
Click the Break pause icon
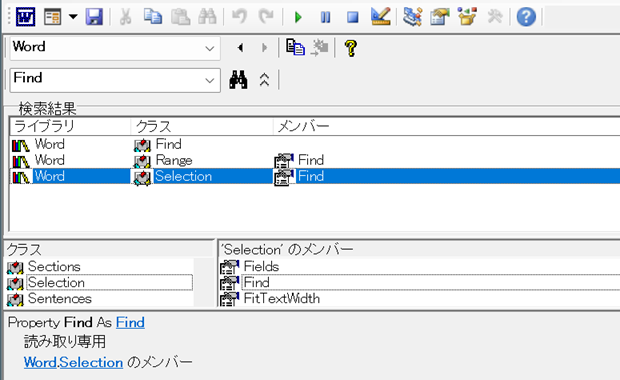pyautogui.click(x=325, y=17)
